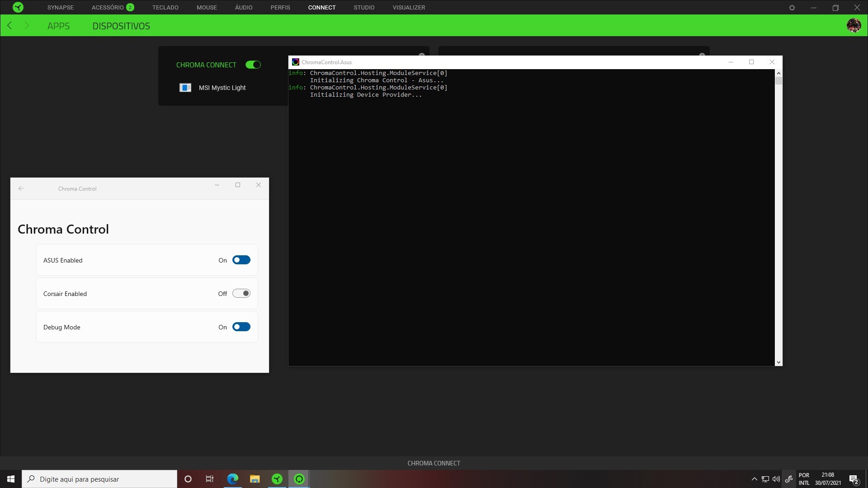868x488 pixels.
Task: Disable the CHROMA CONNECT toggle
Action: coord(253,65)
